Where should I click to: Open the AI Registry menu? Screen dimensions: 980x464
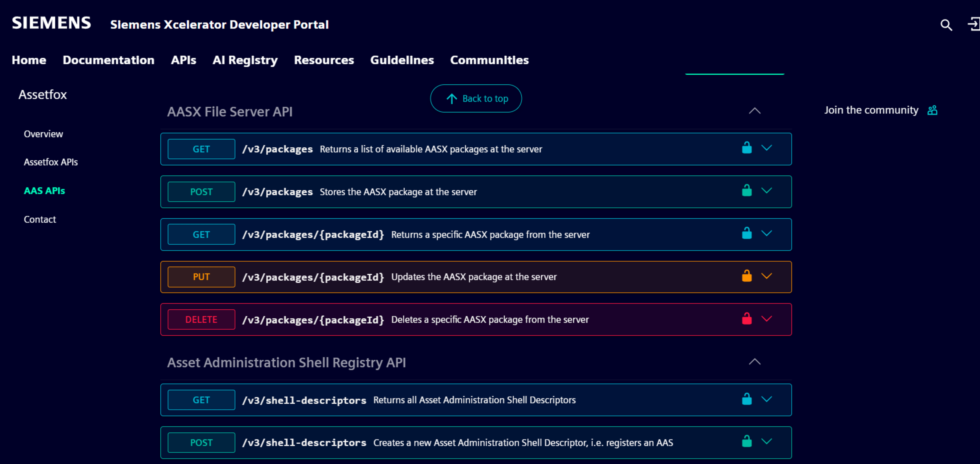click(x=245, y=60)
